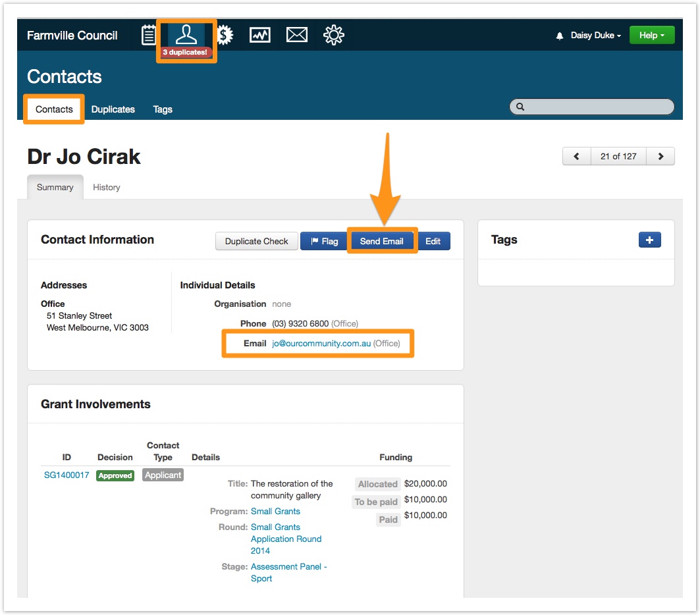700x615 pixels.
Task: Open the gear settings icon in navbar
Action: click(334, 36)
